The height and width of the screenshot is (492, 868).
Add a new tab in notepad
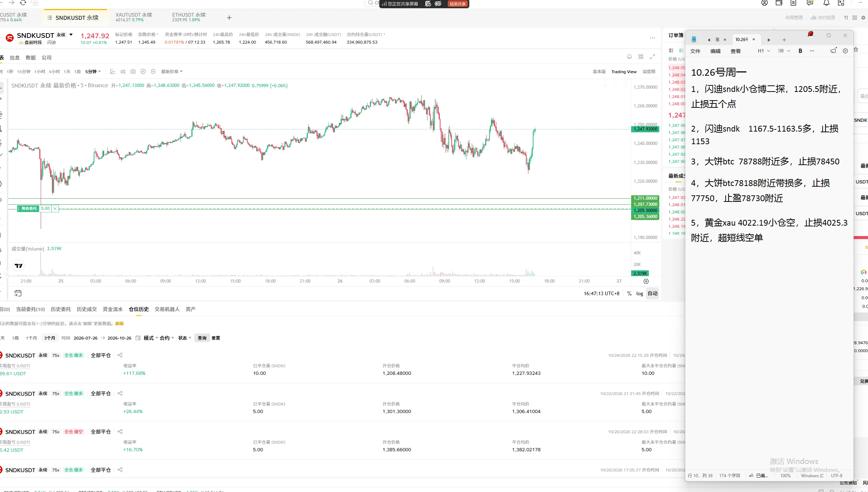784,40
